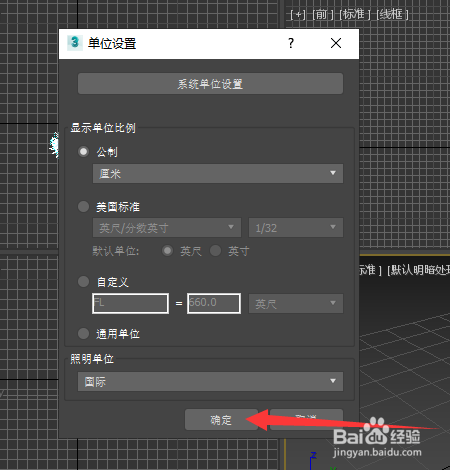Open the viewport [标准] menu label

pyautogui.click(x=354, y=14)
